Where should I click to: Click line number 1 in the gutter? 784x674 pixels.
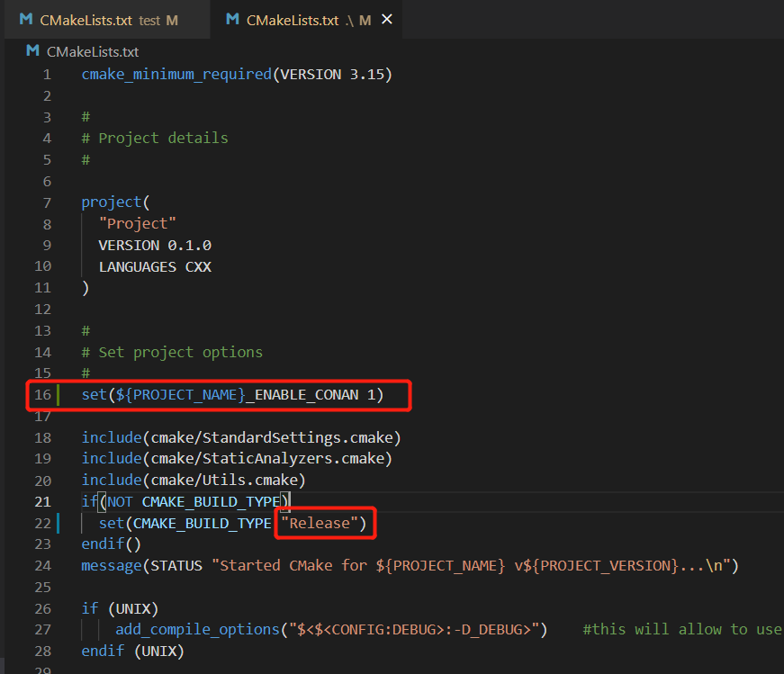click(47, 75)
